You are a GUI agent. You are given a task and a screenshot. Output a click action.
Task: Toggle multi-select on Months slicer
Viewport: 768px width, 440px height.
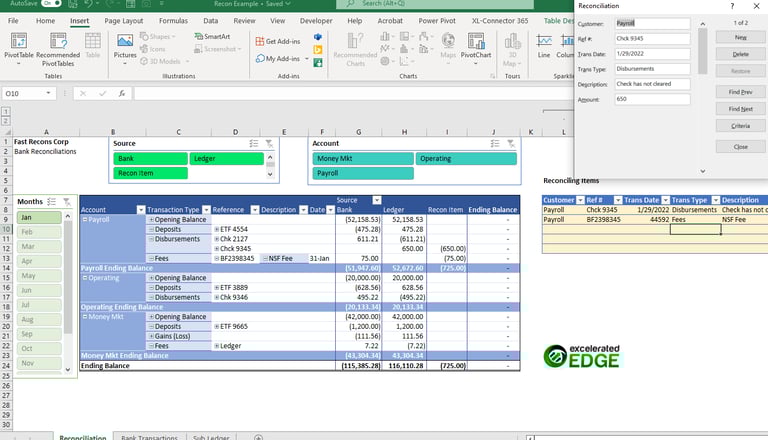pyautogui.click(x=51, y=201)
